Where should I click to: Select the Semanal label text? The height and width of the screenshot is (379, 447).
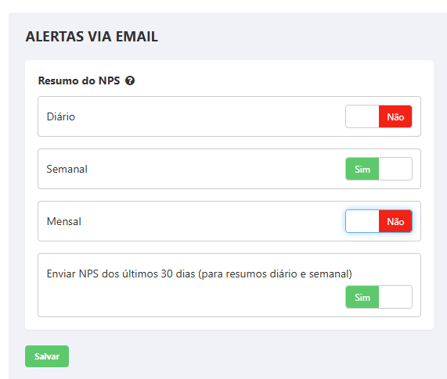[67, 169]
